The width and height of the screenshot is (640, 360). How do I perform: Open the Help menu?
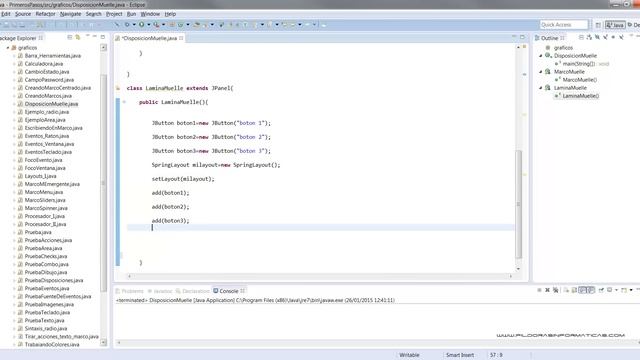[x=170, y=14]
